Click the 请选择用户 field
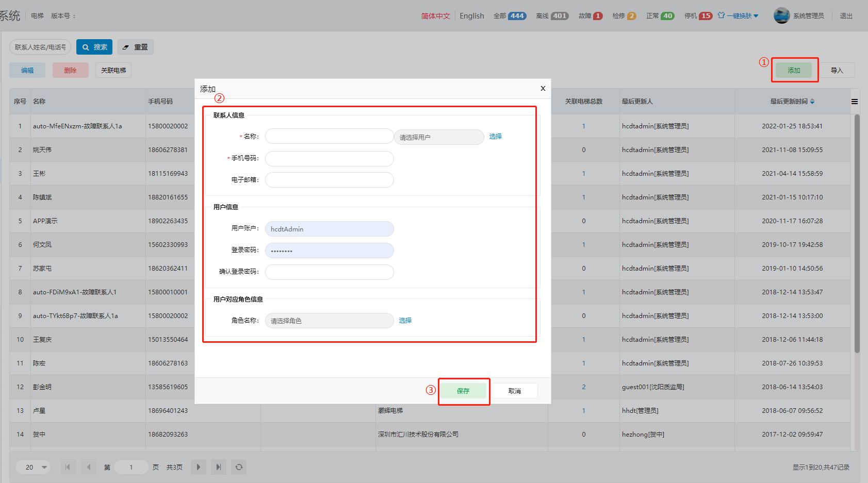The width and height of the screenshot is (868, 483). point(439,137)
